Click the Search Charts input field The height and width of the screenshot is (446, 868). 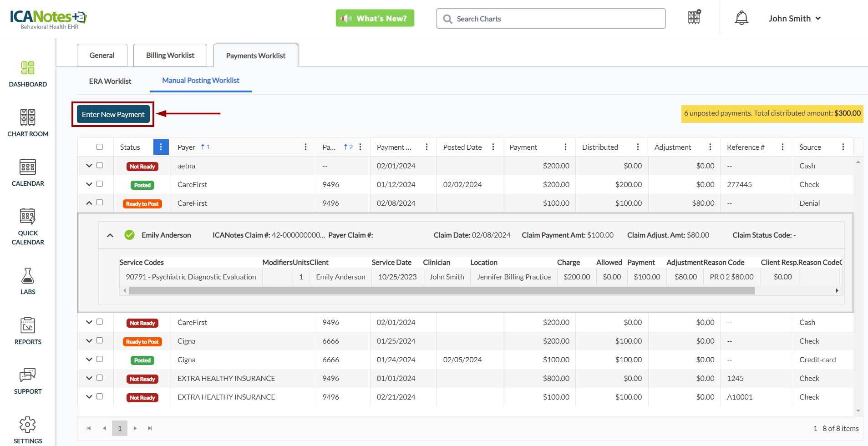[555, 19]
